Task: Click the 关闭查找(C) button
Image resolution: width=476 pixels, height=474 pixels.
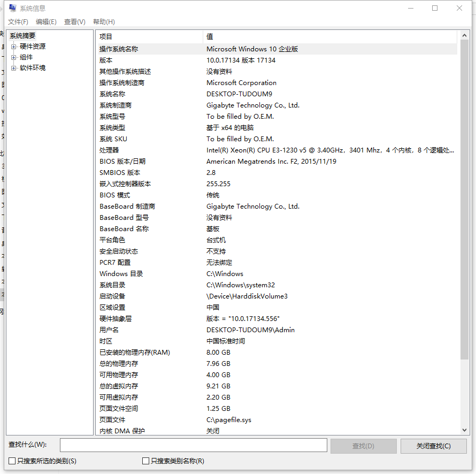Action: pos(434,446)
